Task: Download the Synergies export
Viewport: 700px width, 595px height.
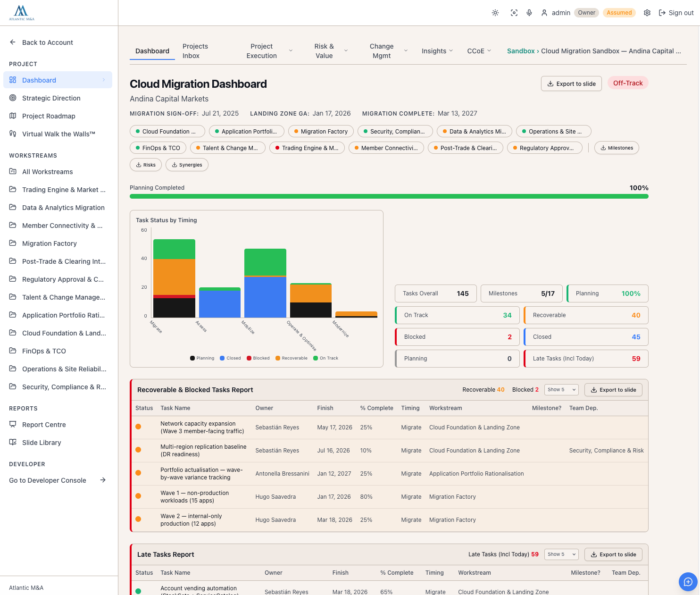Action: pyautogui.click(x=187, y=165)
